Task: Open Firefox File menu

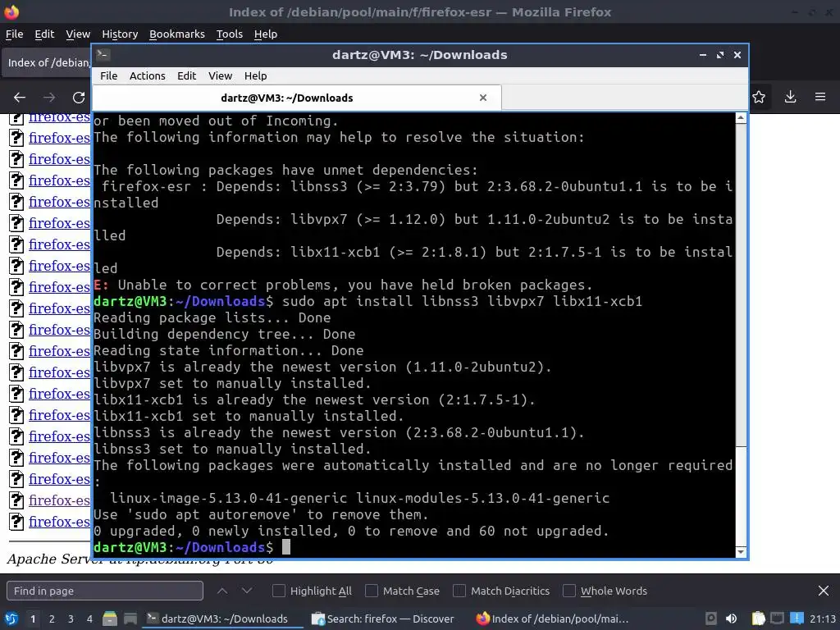Action: tap(15, 34)
